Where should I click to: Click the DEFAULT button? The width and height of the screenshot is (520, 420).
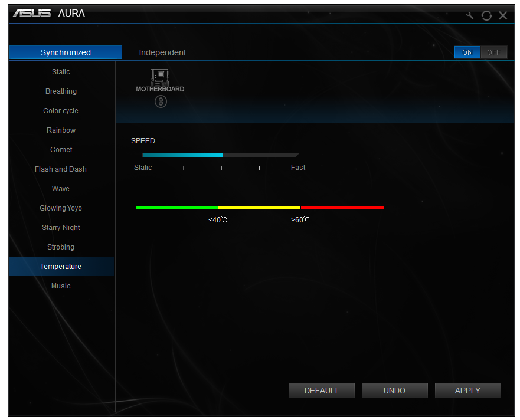(x=321, y=391)
